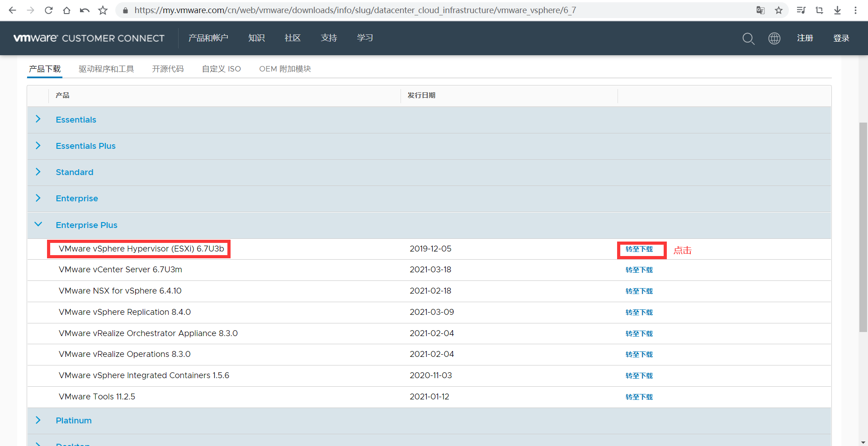This screenshot has height=446, width=868.
Task: Click the crop screenshot tool icon
Action: point(819,10)
